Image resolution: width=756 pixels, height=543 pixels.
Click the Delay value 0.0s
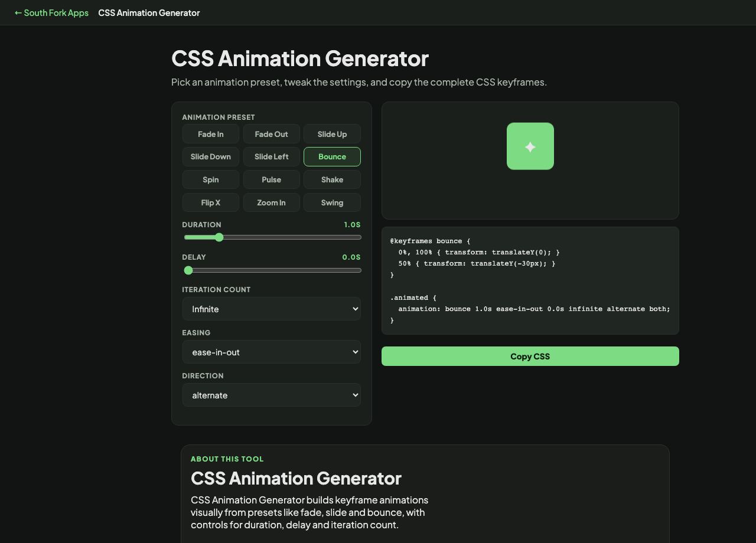[x=351, y=257]
